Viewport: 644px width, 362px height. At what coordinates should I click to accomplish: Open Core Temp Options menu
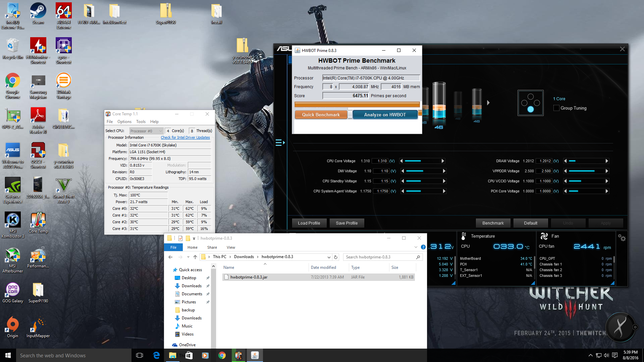tap(124, 122)
